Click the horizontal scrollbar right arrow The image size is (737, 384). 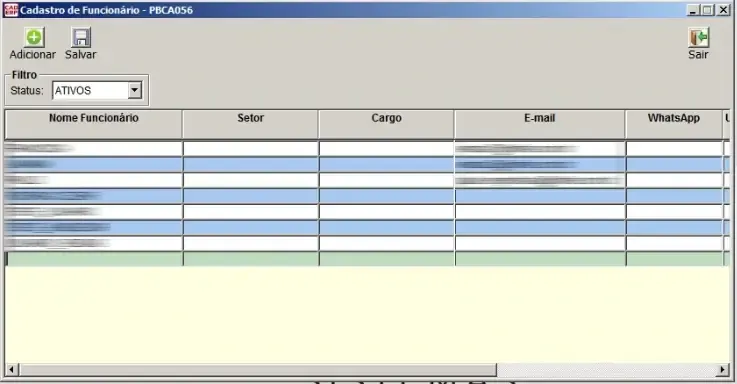(x=722, y=369)
